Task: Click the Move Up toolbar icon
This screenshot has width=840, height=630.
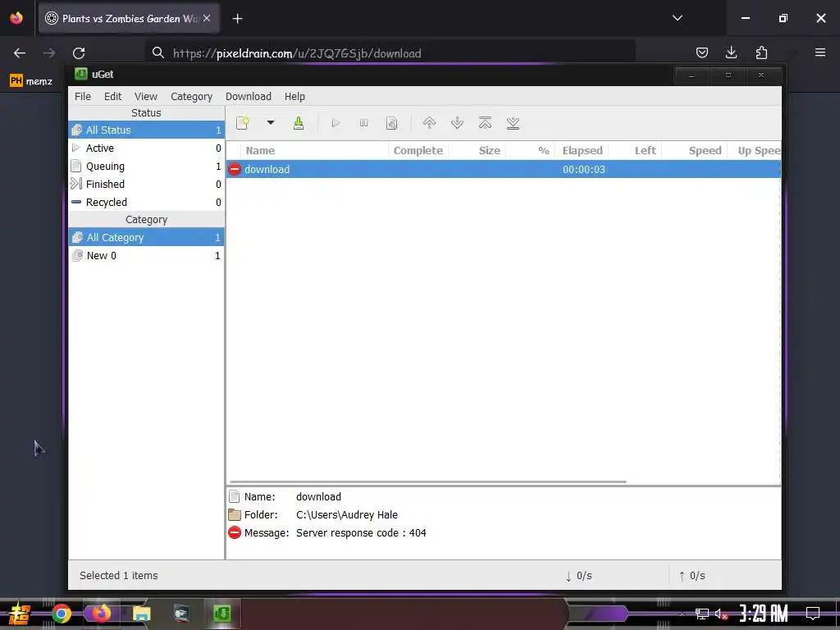Action: [429, 123]
